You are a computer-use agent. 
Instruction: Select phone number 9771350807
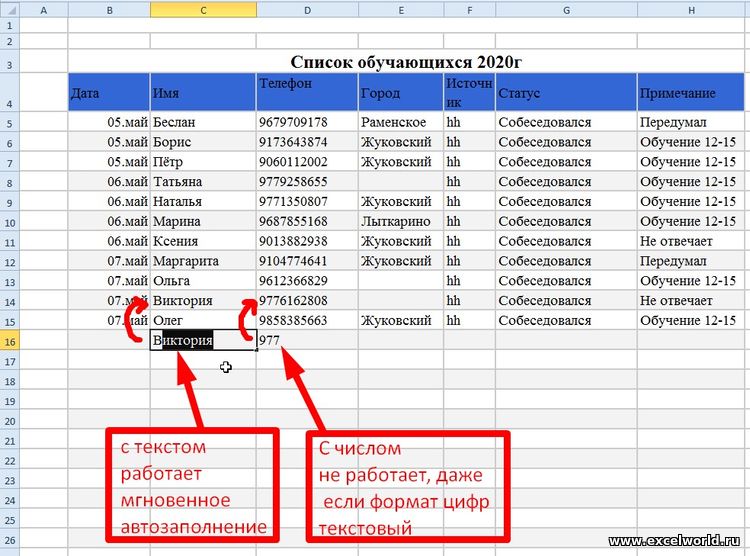pyautogui.click(x=307, y=201)
